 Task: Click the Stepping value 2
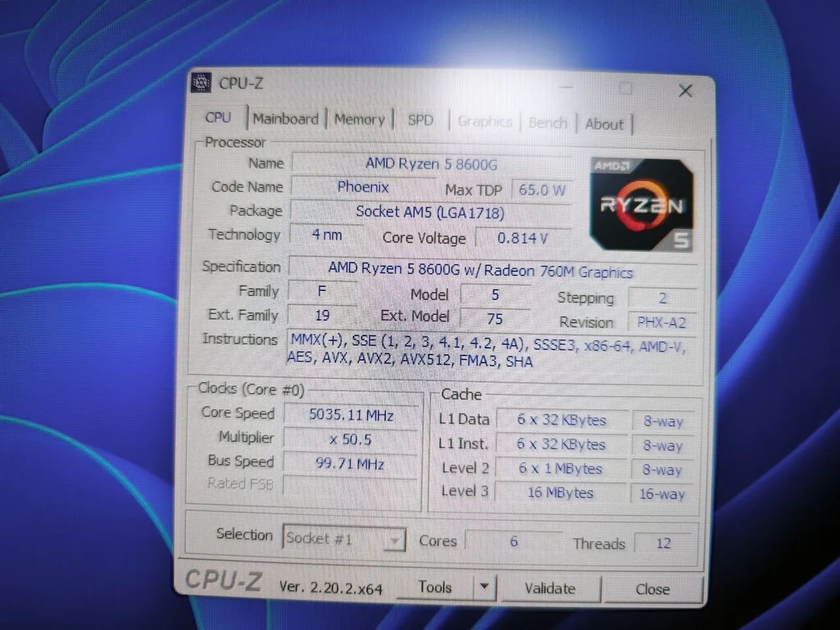point(663,299)
